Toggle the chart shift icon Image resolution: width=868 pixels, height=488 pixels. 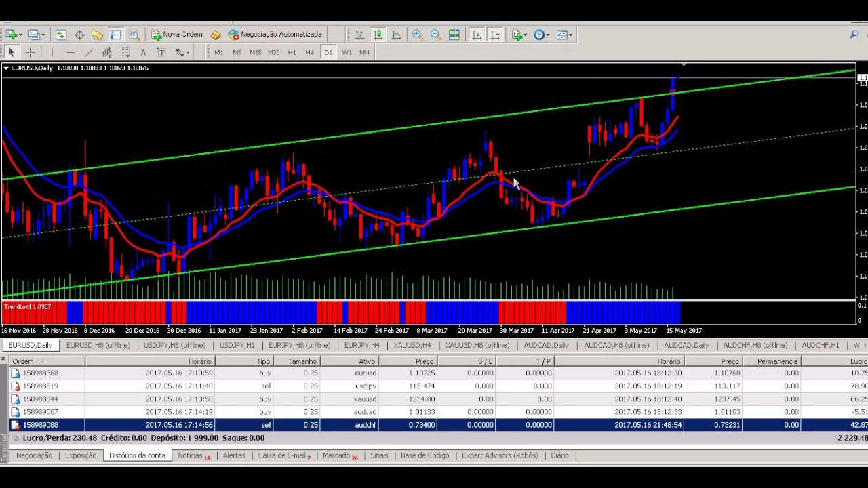coord(495,35)
